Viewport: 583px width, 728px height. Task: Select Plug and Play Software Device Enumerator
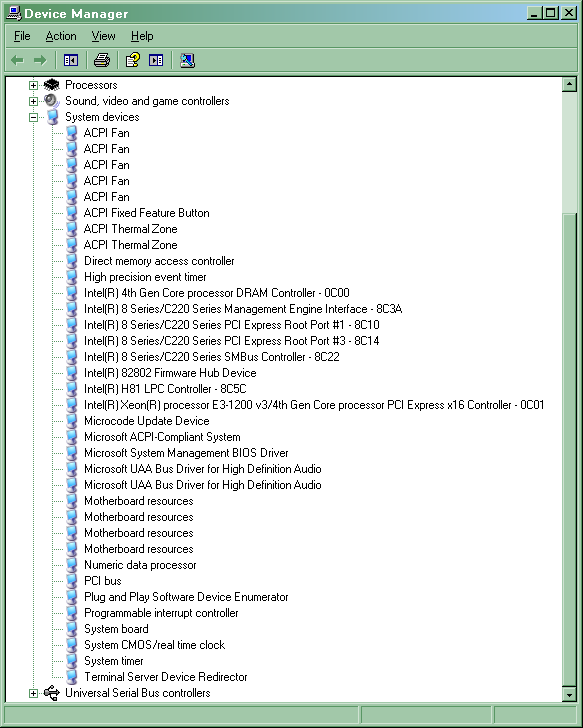point(186,597)
